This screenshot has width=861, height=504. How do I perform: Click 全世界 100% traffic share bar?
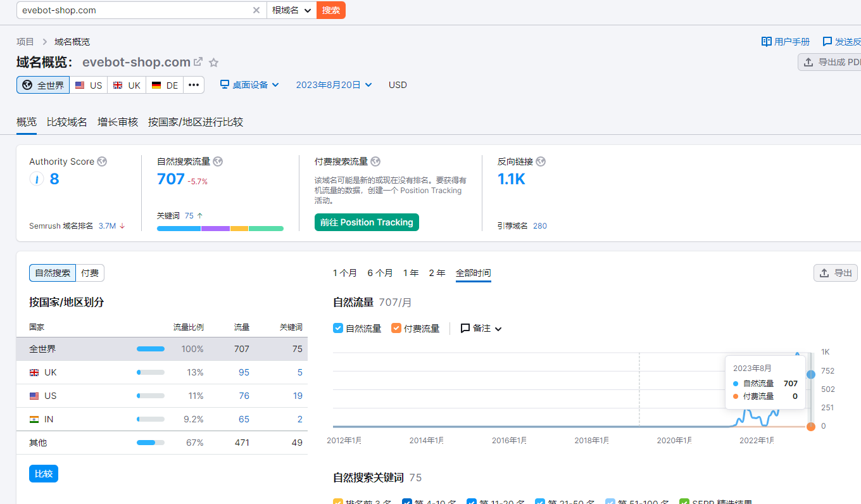pyautogui.click(x=151, y=349)
